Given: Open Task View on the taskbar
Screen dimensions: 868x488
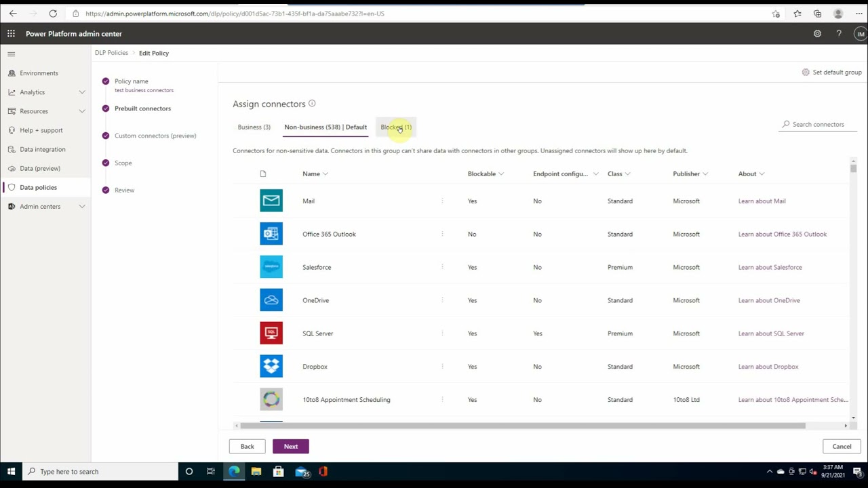Looking at the screenshot, I should [x=211, y=472].
